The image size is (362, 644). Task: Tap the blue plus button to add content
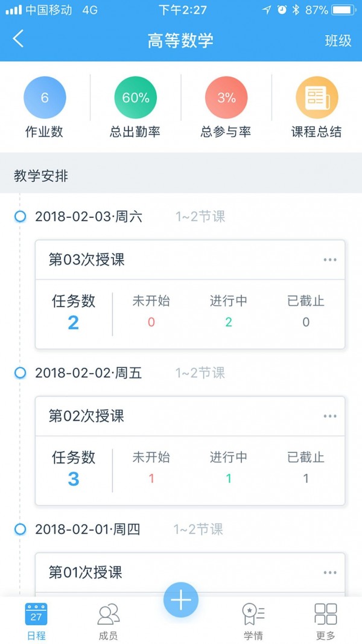point(180,599)
